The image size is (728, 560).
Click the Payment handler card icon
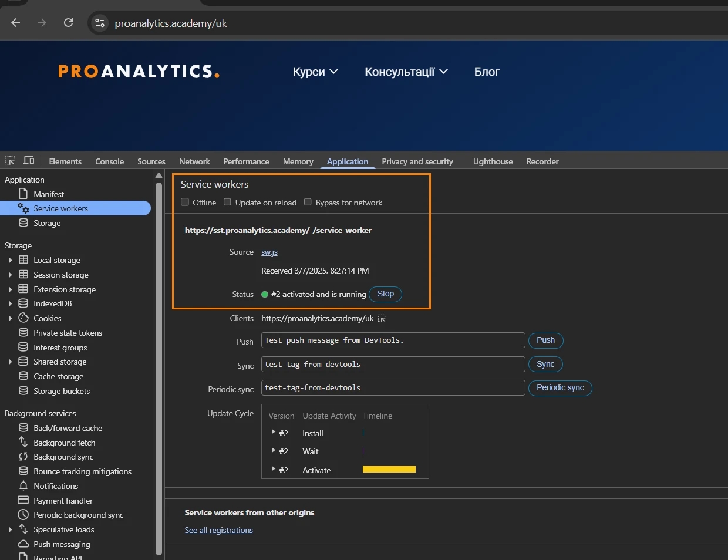pyautogui.click(x=23, y=500)
